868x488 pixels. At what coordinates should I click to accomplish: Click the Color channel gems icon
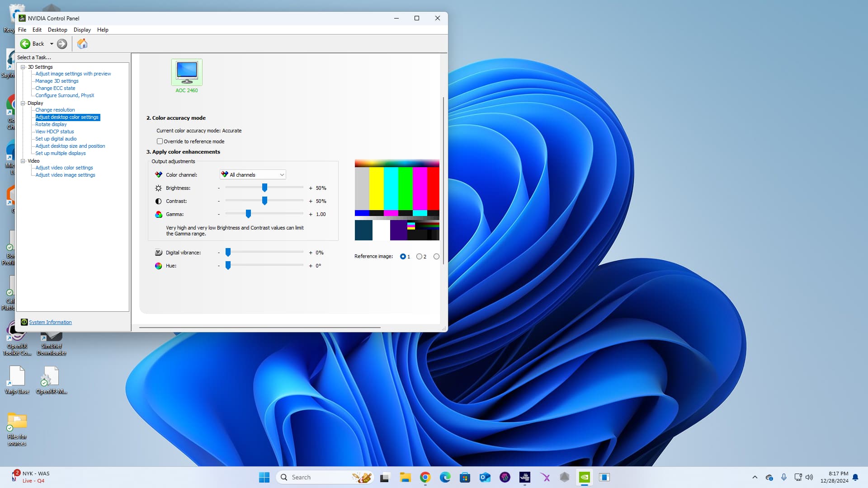158,175
